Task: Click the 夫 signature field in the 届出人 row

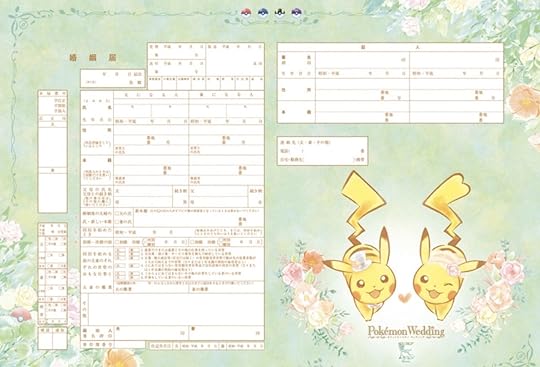Action: 151,333
